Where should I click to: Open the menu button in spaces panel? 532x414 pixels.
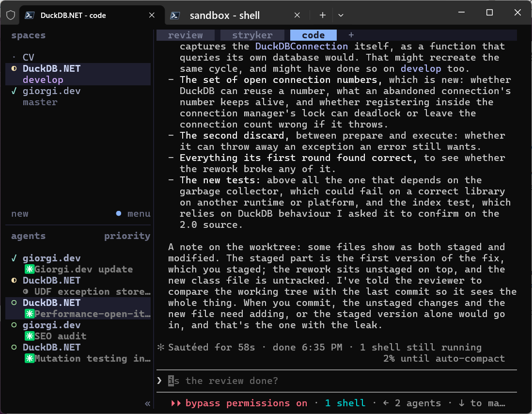click(x=139, y=214)
